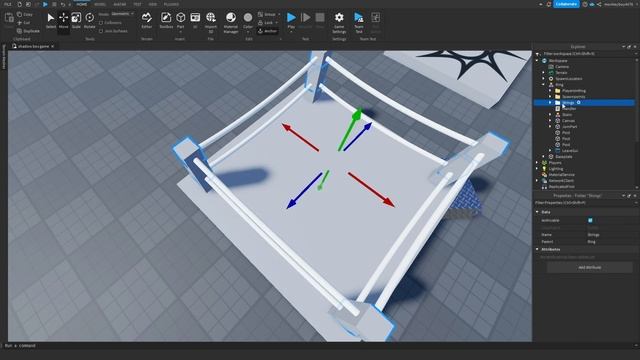Image resolution: width=640 pixels, height=360 pixels.
Task: Close the shadow box game tab
Action: tap(53, 47)
